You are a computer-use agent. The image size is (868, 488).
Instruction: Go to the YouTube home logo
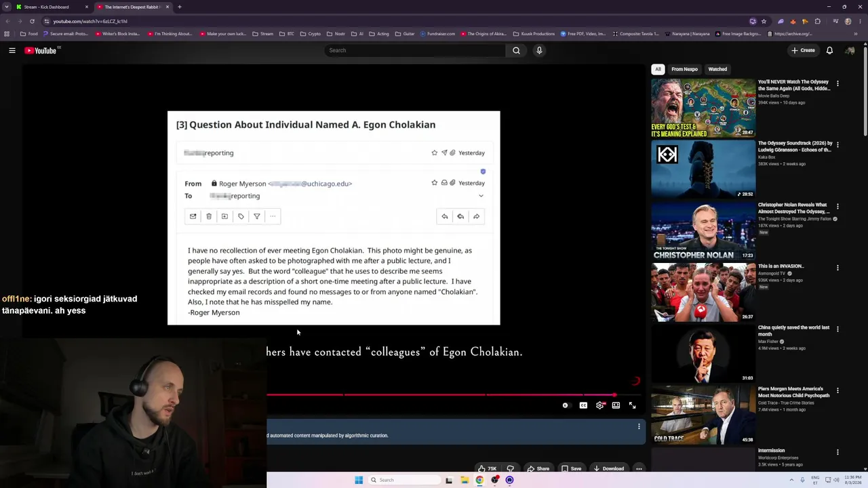pyautogui.click(x=40, y=50)
